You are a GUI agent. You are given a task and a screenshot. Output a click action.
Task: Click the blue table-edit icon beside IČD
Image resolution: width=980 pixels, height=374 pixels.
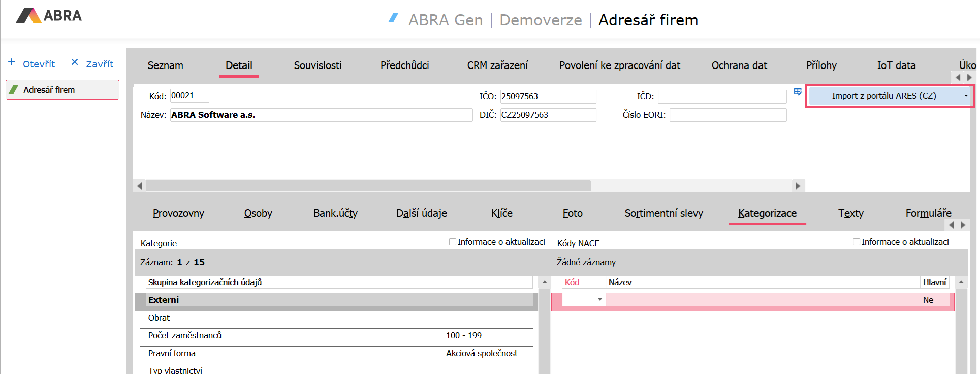pos(798,92)
